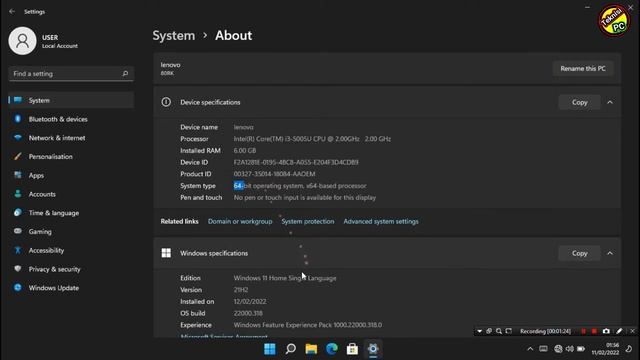Pause the screen recording

tap(583, 331)
